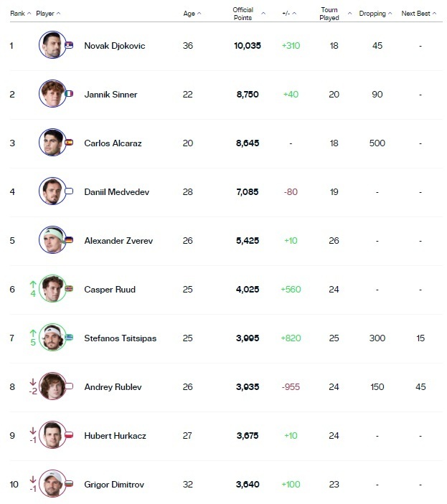The image size is (447, 504).
Task: Click Stefanos Tsitsipas's player photo
Action: [x=52, y=338]
